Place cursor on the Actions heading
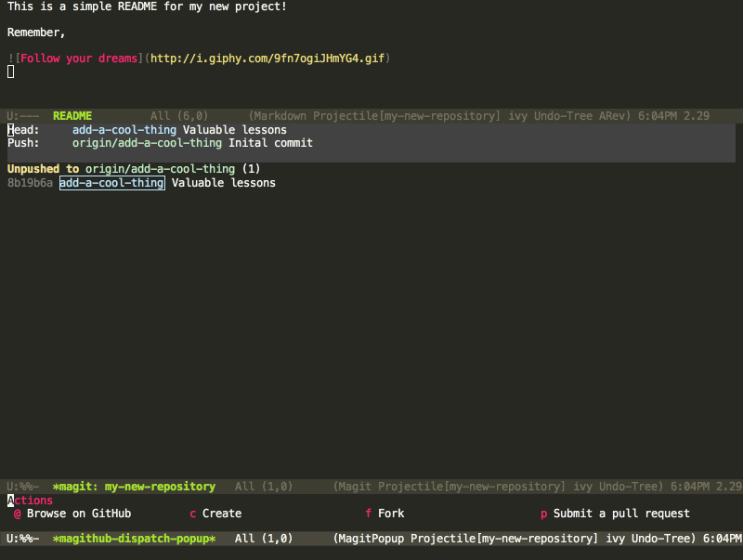743x560 pixels. [x=30, y=501]
